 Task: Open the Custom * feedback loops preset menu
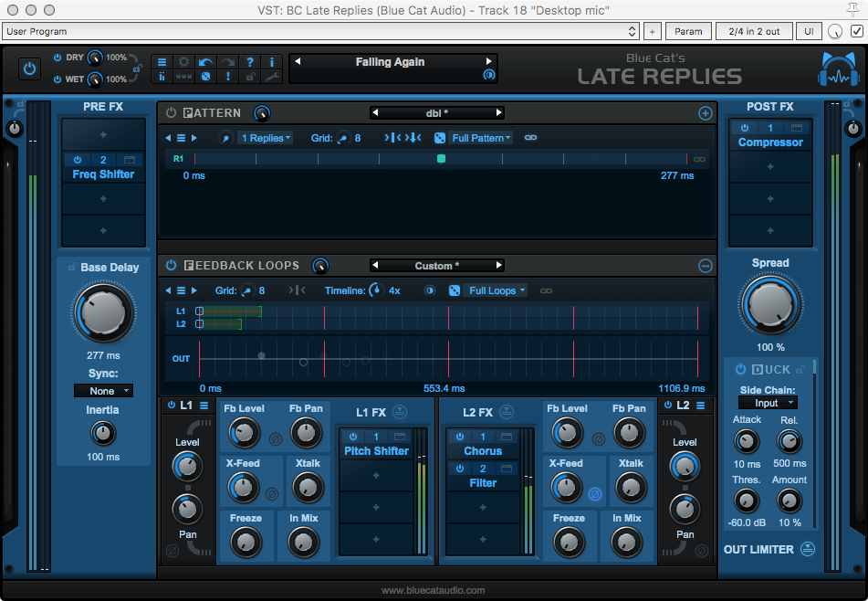[437, 266]
